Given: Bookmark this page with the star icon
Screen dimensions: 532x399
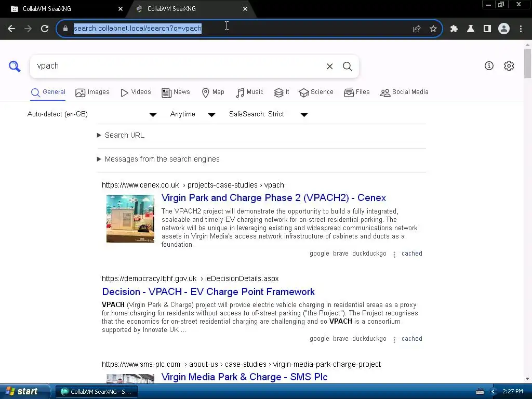Looking at the screenshot, I should (x=433, y=29).
